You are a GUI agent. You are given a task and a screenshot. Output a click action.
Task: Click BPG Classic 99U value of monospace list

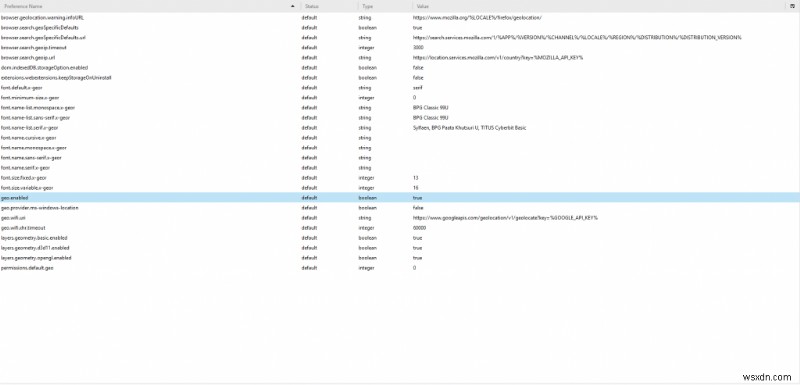[x=430, y=108]
